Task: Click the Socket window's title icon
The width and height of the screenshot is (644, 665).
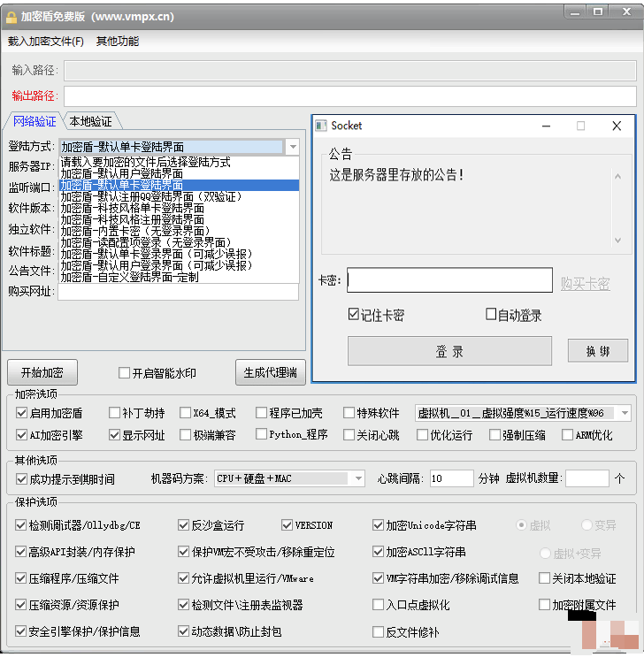Action: point(321,126)
